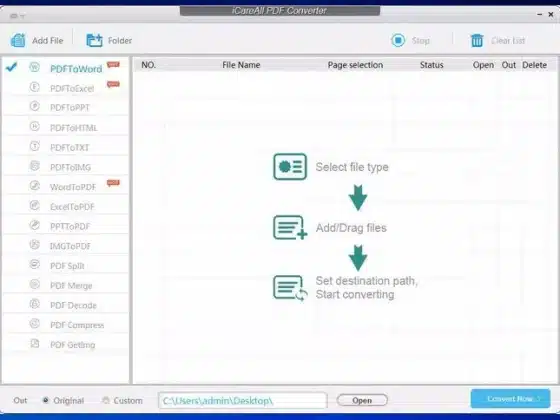Screen dimensions: 560x420
Task: Click the red badge beside WordToPDF
Action: (x=113, y=183)
